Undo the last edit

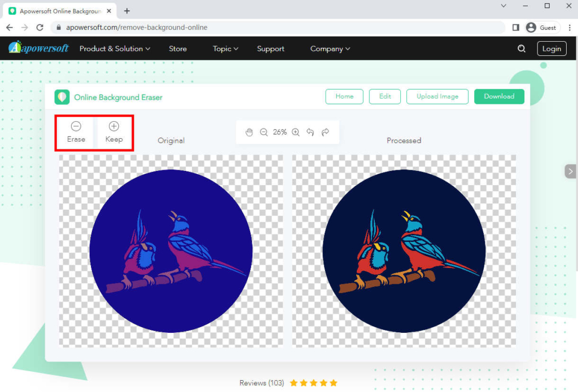pyautogui.click(x=310, y=132)
